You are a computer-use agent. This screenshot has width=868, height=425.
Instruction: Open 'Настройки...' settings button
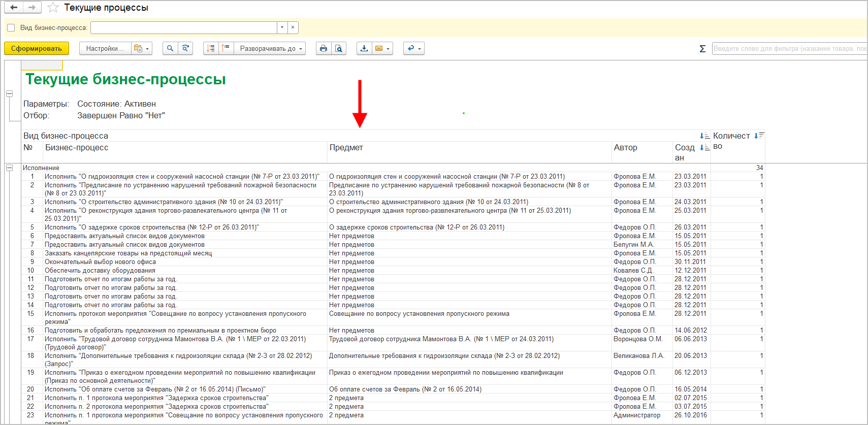click(105, 48)
